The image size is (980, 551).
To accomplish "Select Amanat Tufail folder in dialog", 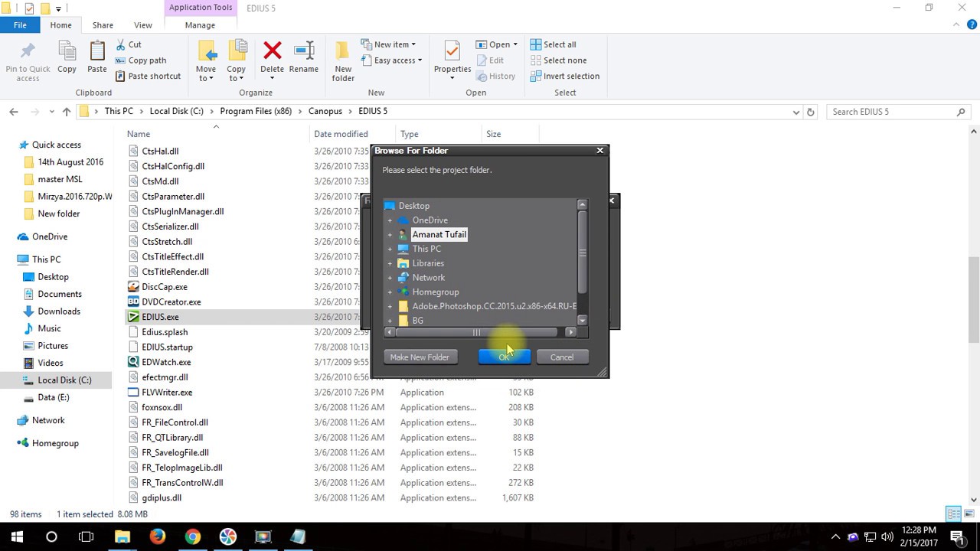I will [x=439, y=234].
